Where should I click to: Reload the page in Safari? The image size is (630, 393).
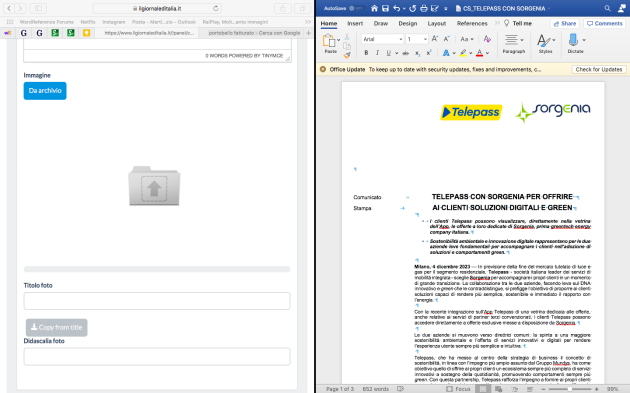[x=216, y=8]
